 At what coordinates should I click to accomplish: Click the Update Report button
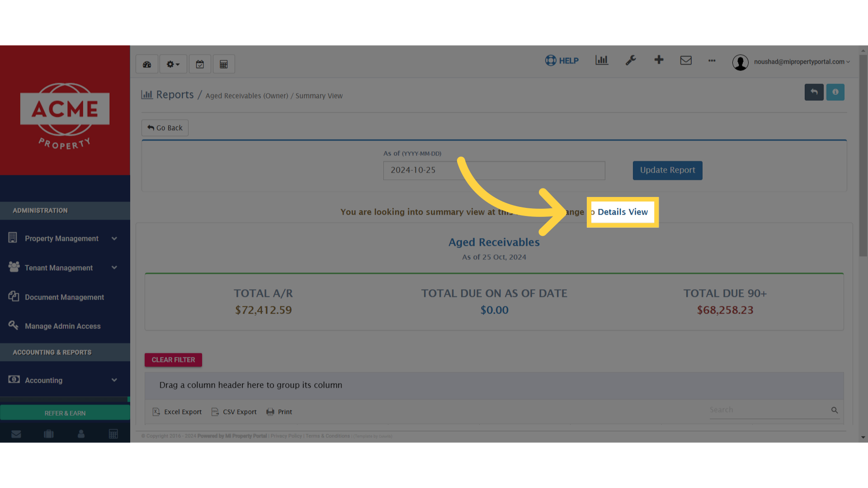(x=667, y=170)
